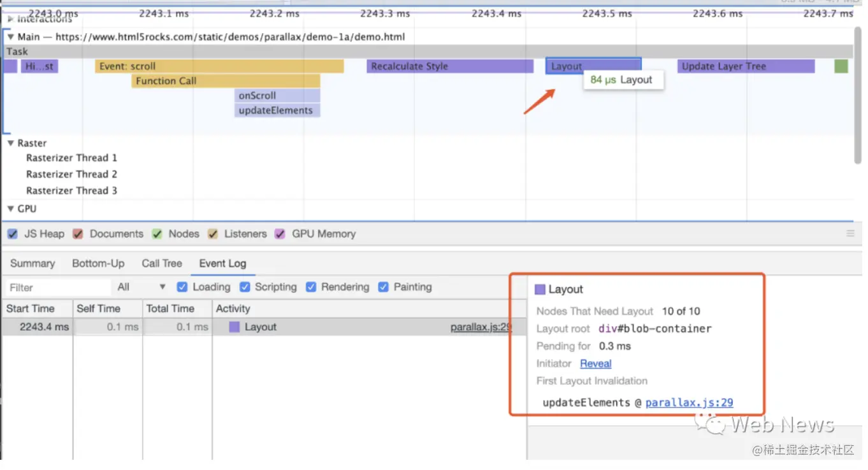Switch to Summary tab

[33, 264]
